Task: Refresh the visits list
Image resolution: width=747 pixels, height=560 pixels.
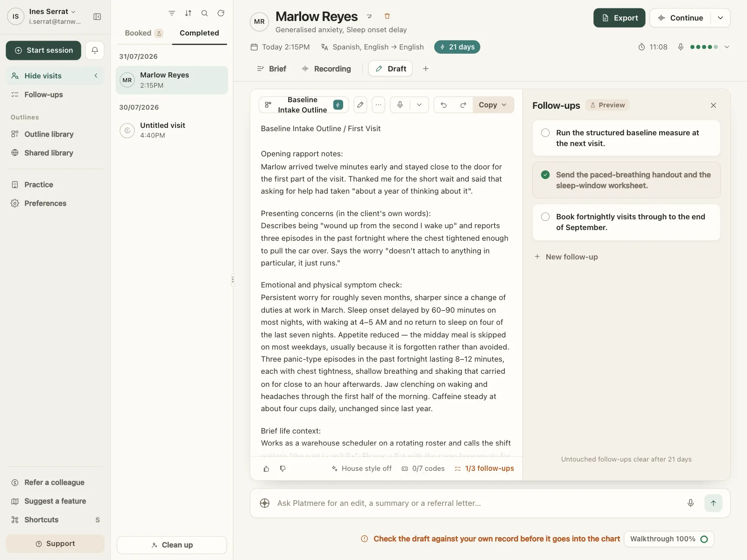Action: 221,13
